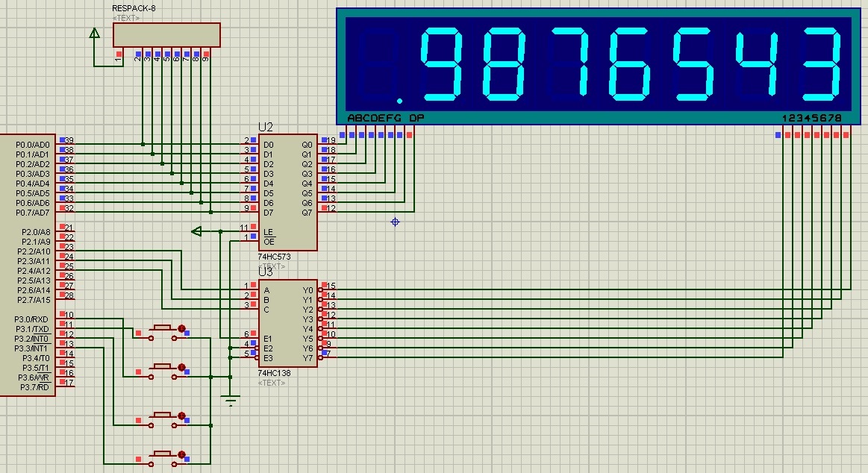Click the "OE" pin label on U2
868x473 pixels.
click(x=269, y=242)
